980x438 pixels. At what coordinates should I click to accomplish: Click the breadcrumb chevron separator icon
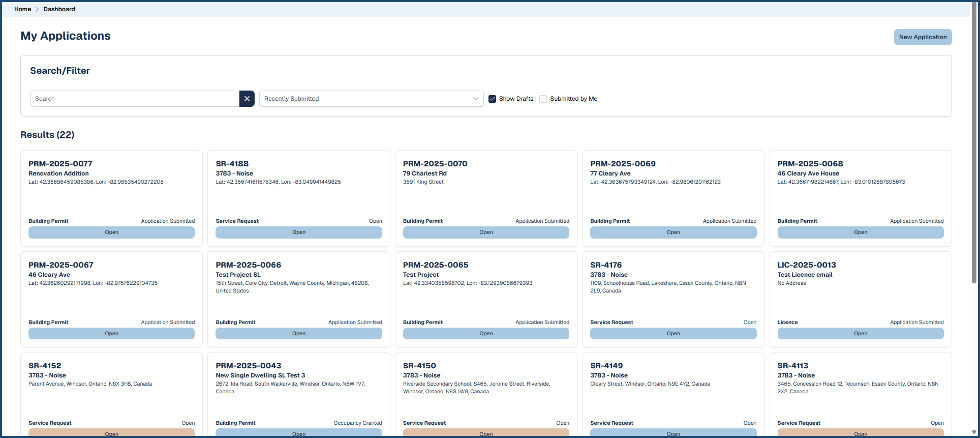(x=37, y=9)
